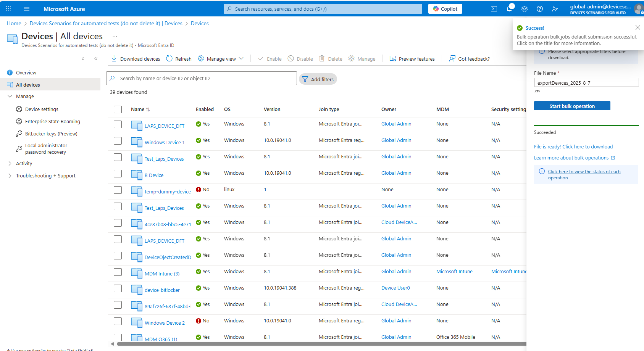
Task: Check the box for Windows Device 2
Action: pos(118,321)
